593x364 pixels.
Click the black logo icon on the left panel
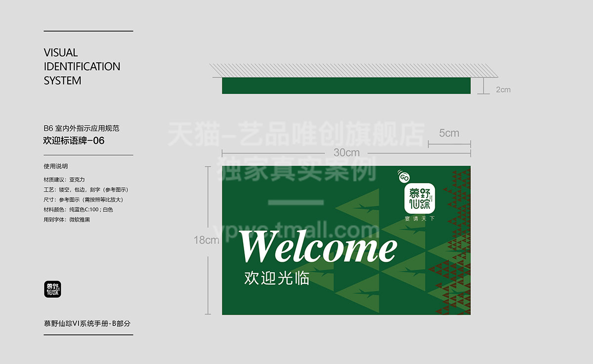point(52,289)
